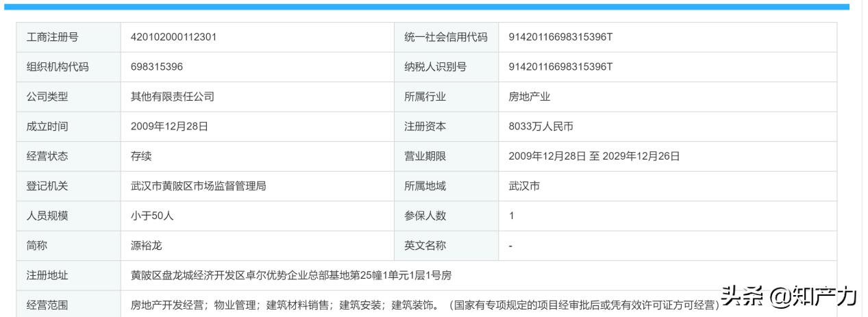
Task: Select business status 存续
Action: click(x=141, y=156)
